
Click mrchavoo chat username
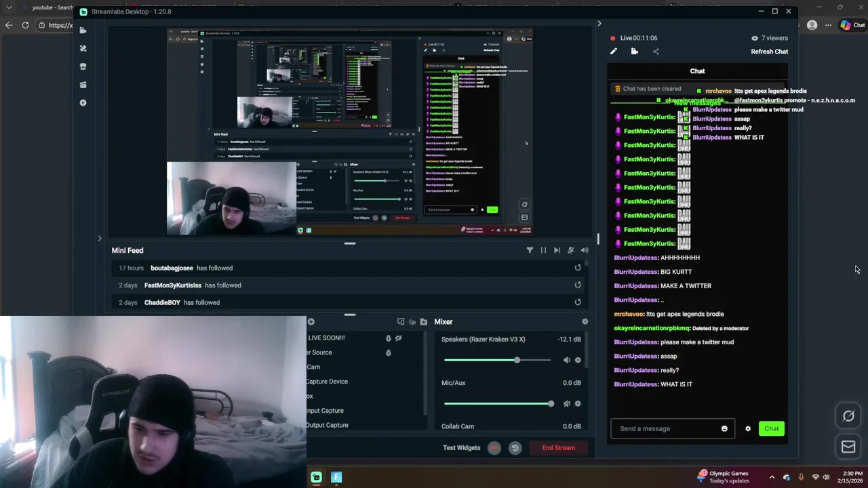pos(629,314)
